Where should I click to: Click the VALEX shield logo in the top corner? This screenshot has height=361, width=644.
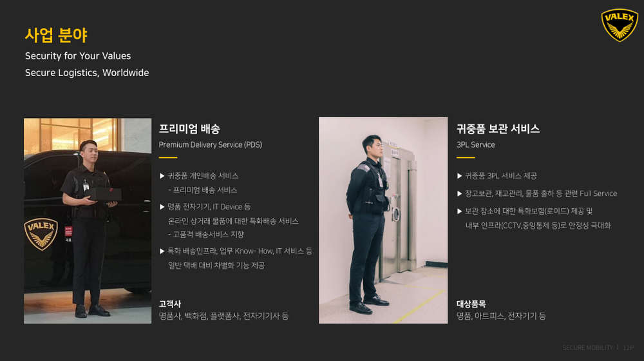(620, 25)
